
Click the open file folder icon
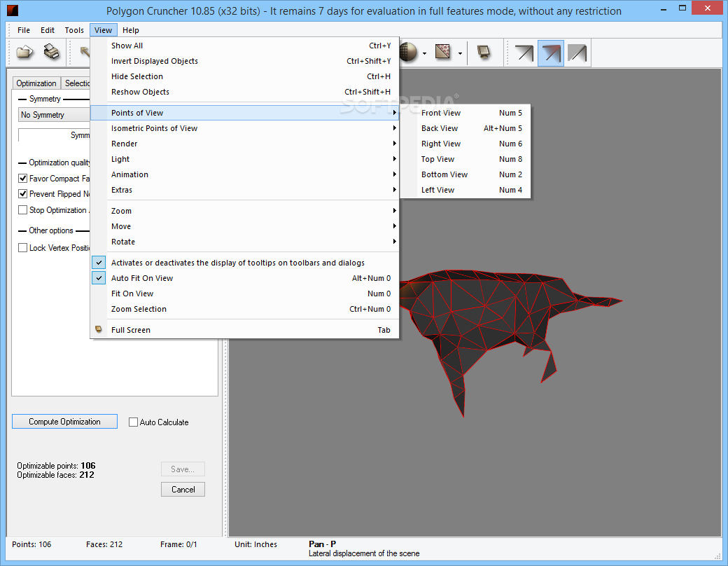(x=24, y=52)
